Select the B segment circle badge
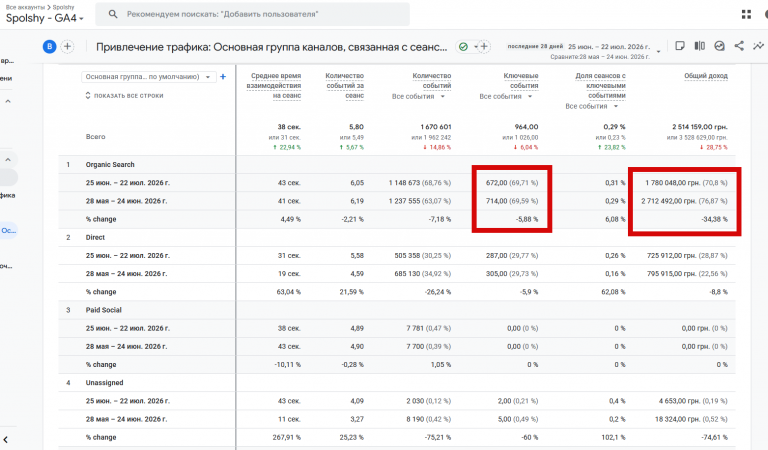768x450 pixels. pyautogui.click(x=49, y=47)
